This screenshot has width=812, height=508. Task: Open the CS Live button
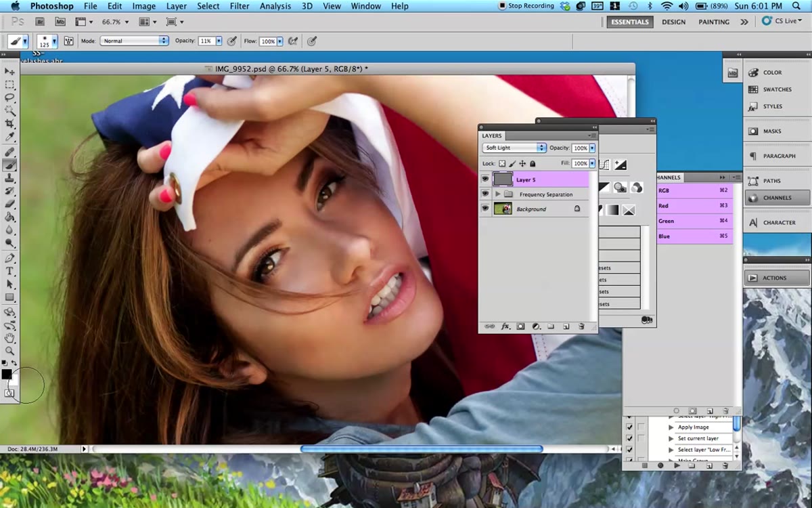[781, 21]
